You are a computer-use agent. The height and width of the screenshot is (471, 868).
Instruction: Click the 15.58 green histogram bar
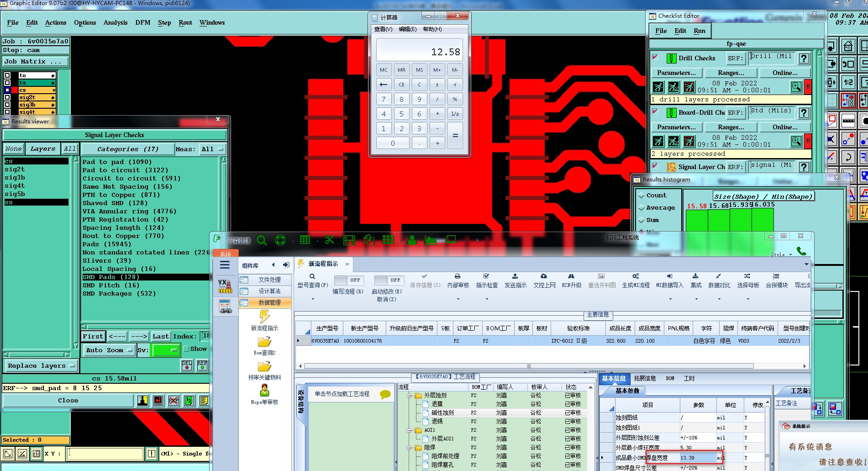tap(697, 221)
